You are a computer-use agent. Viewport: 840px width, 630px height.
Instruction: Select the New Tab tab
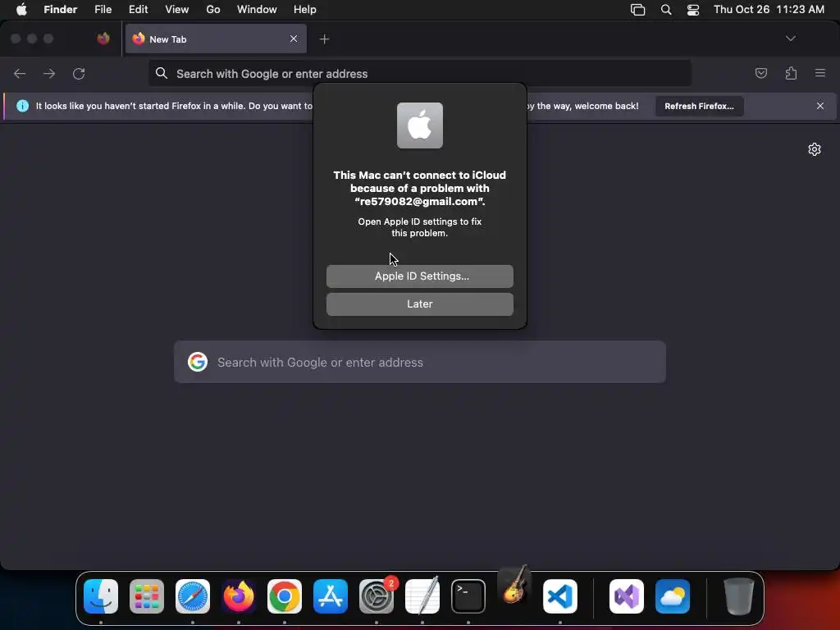[216, 39]
